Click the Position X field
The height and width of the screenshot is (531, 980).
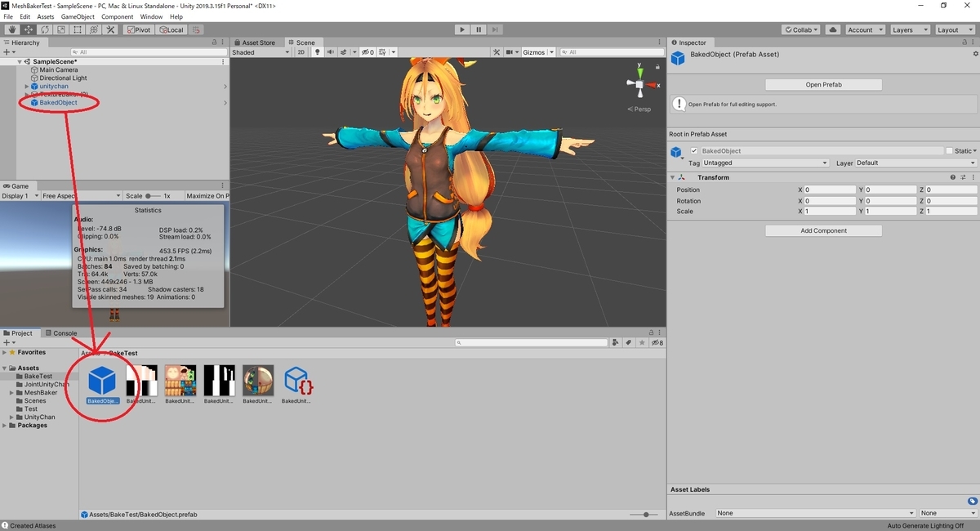coord(830,190)
